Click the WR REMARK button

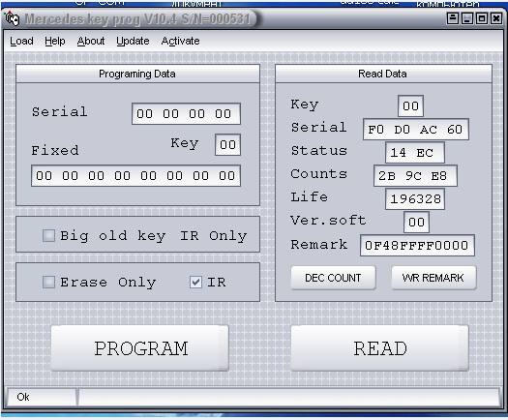tap(433, 278)
